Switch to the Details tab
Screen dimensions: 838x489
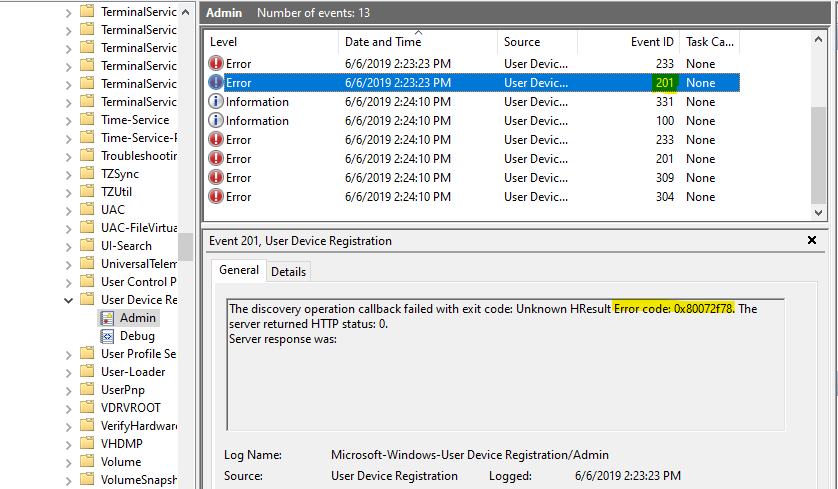(x=289, y=271)
